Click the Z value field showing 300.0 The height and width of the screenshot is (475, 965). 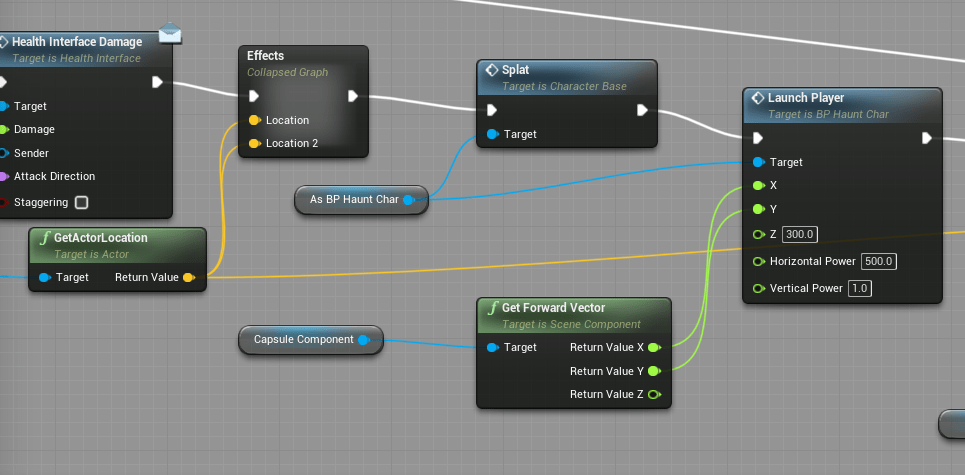pyautogui.click(x=800, y=234)
